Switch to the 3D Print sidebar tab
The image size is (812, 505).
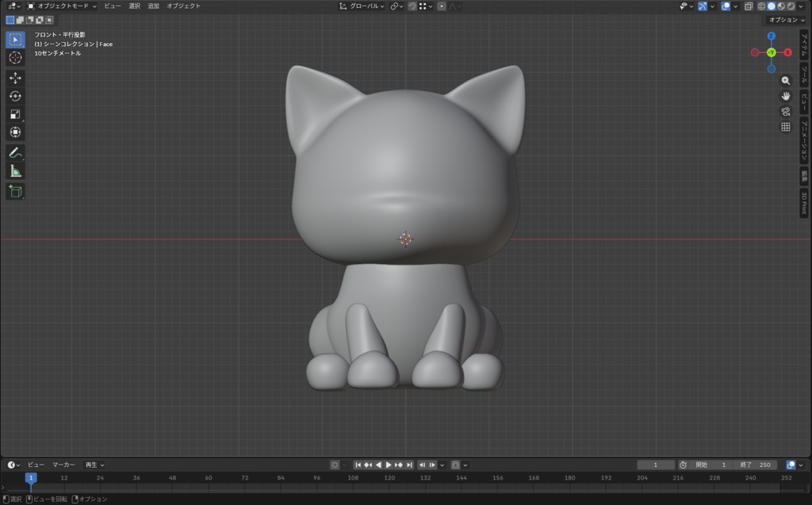click(802, 201)
